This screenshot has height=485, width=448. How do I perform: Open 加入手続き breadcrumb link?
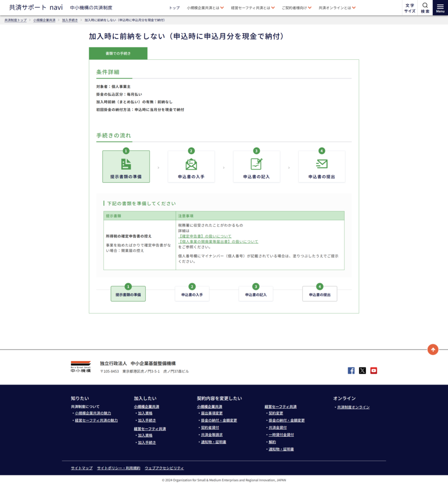tap(70, 20)
